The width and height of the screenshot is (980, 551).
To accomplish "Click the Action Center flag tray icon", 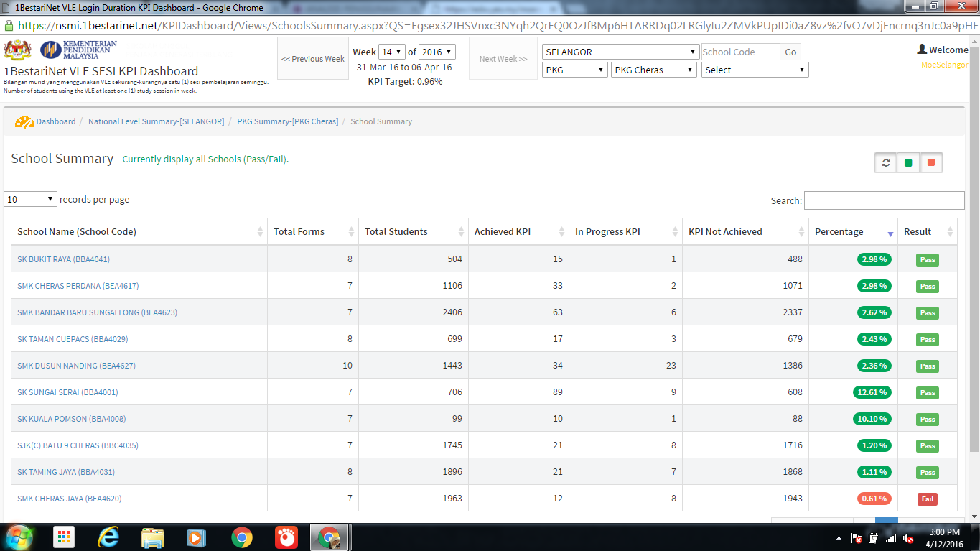I will 857,538.
